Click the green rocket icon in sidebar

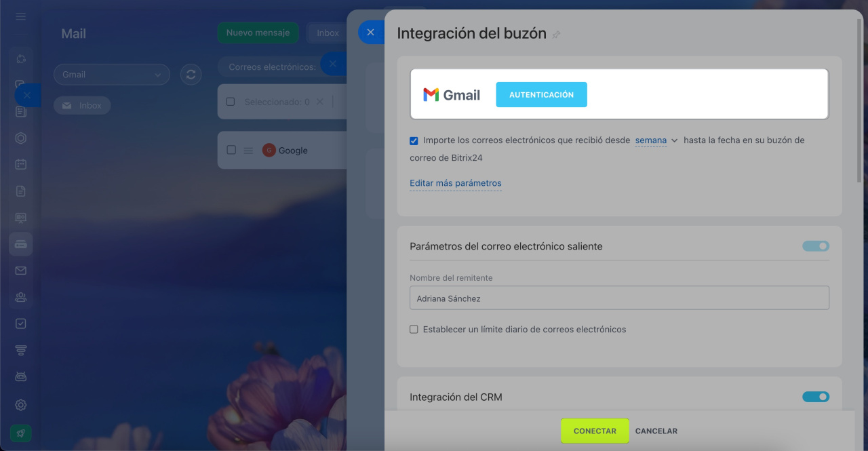[20, 433]
